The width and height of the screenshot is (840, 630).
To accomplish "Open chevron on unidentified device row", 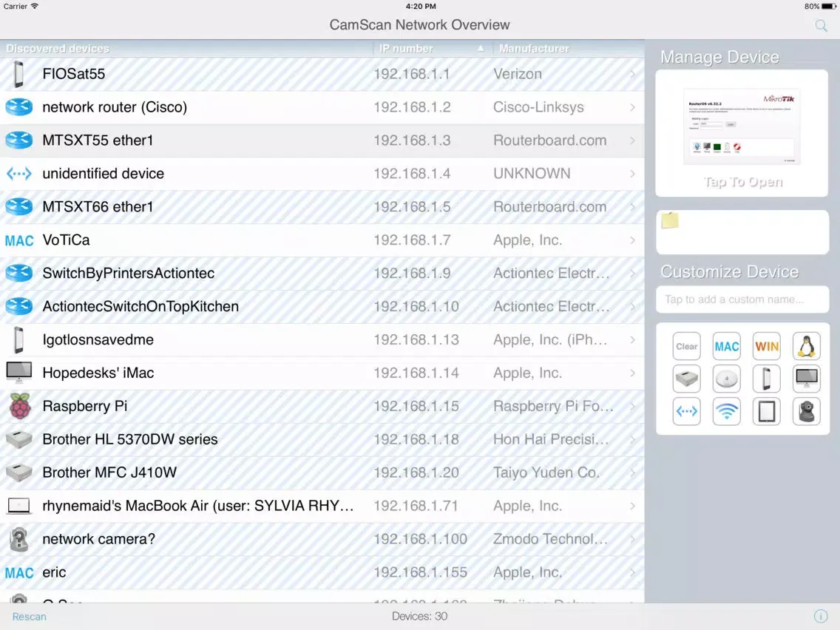I will [633, 174].
